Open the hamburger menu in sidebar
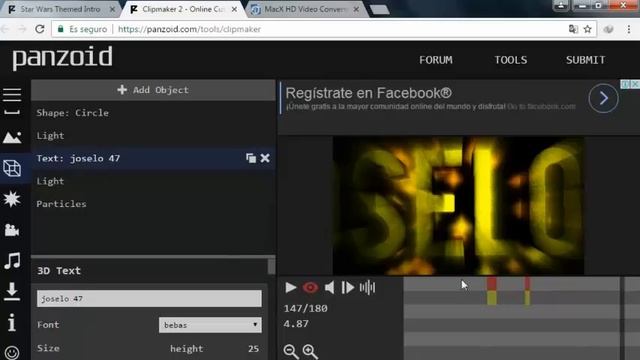 pyautogui.click(x=12, y=95)
